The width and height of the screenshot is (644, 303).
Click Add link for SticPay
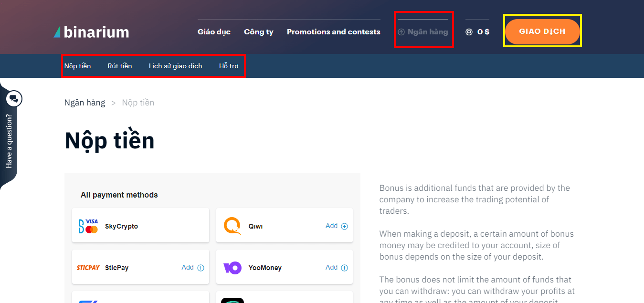(188, 268)
